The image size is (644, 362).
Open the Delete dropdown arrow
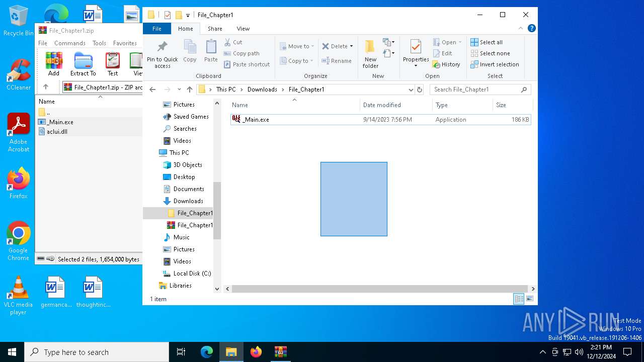tap(351, 46)
